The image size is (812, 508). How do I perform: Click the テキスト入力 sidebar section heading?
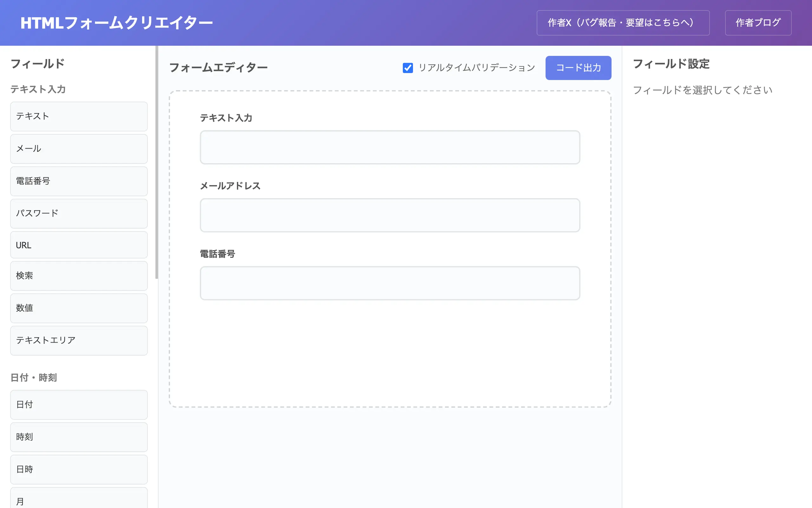click(x=38, y=89)
